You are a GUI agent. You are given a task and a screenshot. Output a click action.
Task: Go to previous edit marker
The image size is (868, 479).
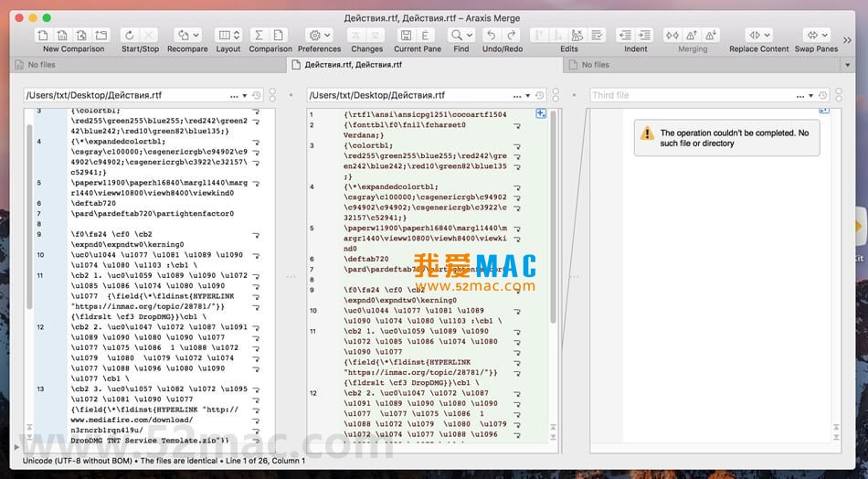point(540,36)
